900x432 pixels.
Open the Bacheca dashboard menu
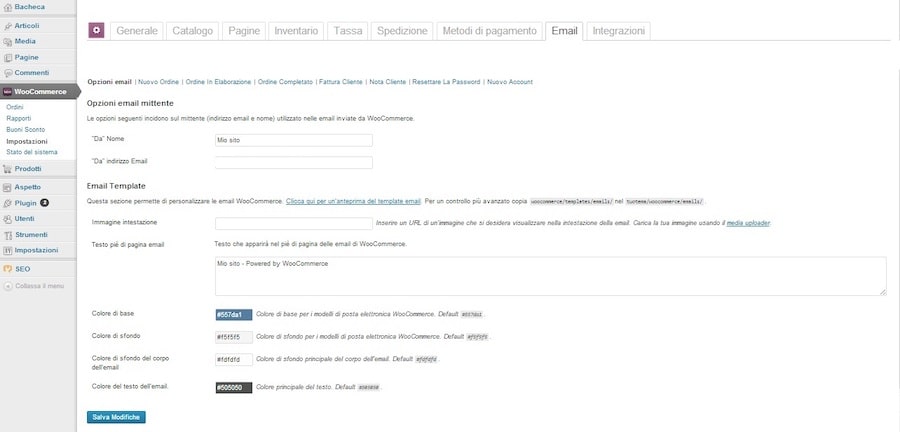coord(30,7)
